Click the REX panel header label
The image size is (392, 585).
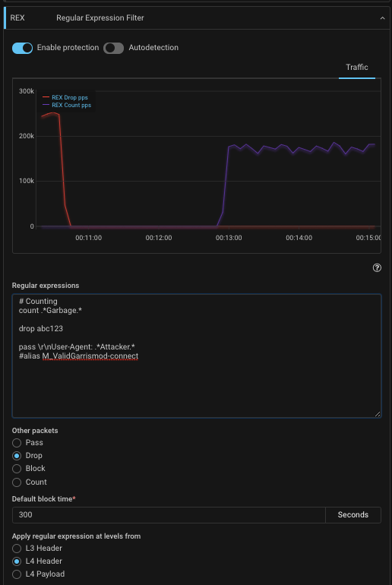coord(17,18)
